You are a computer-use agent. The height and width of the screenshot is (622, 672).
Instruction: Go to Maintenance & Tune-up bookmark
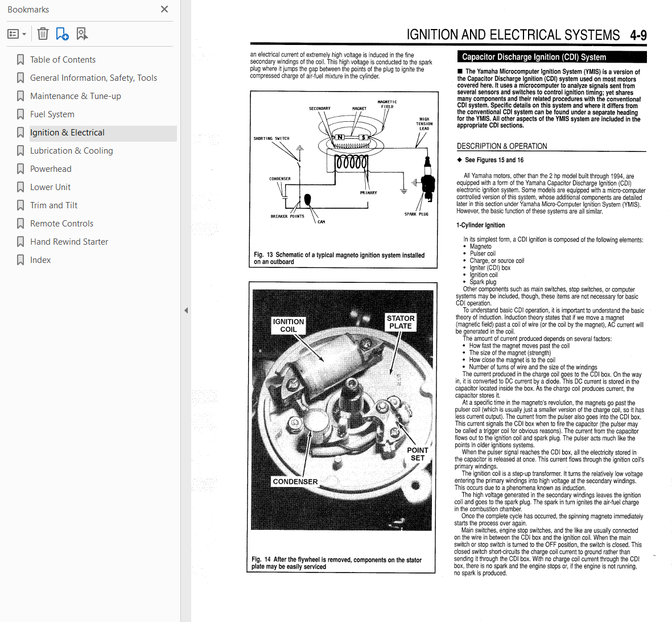click(x=76, y=96)
